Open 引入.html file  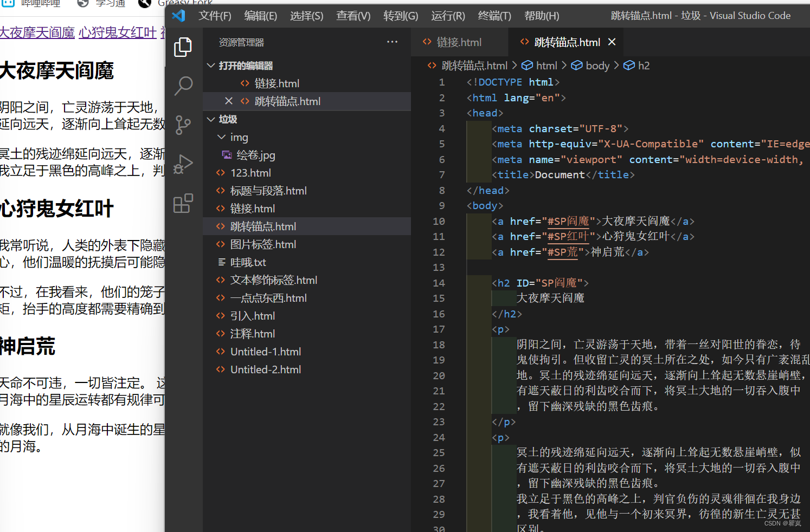pyautogui.click(x=307, y=316)
